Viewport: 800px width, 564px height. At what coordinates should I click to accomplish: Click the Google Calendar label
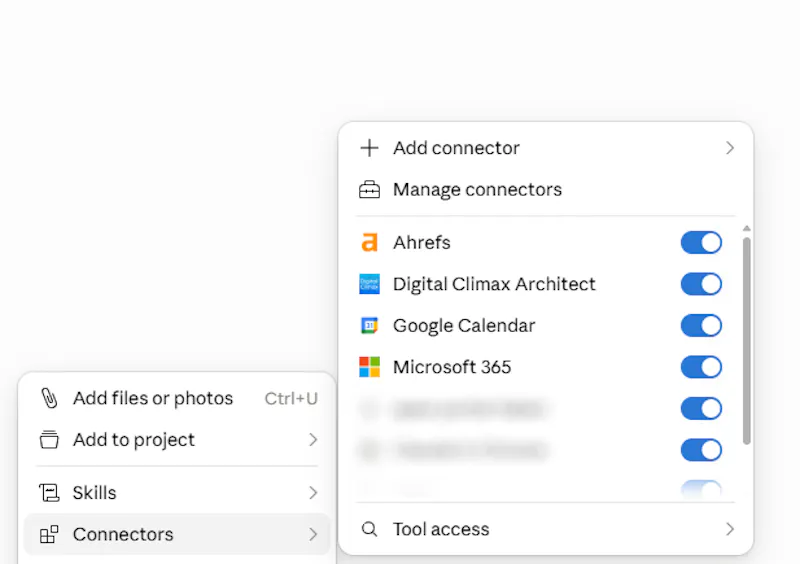464,326
